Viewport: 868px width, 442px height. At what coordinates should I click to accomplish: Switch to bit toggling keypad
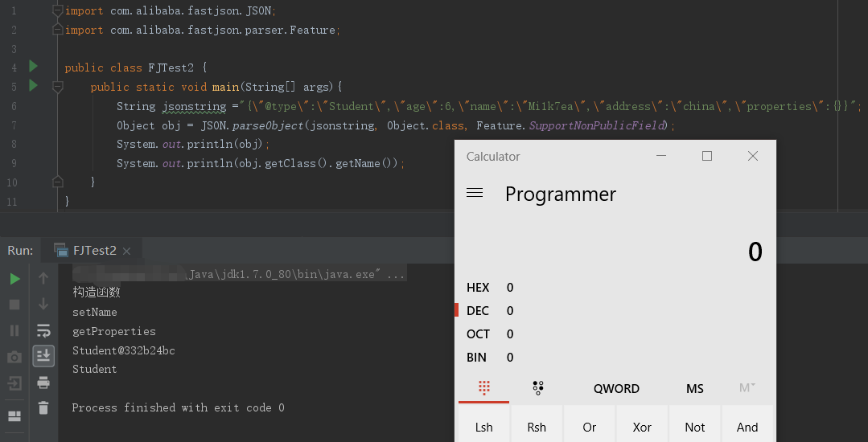pyautogui.click(x=537, y=388)
